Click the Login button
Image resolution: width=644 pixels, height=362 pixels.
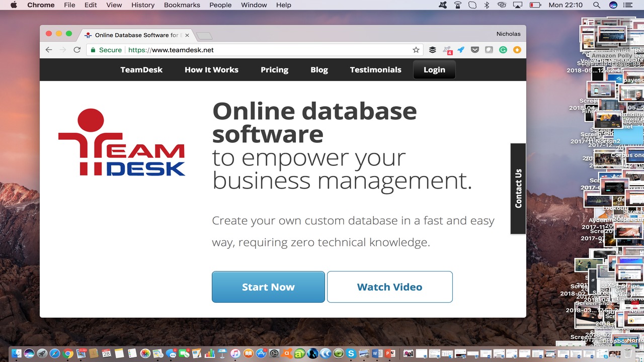point(434,70)
